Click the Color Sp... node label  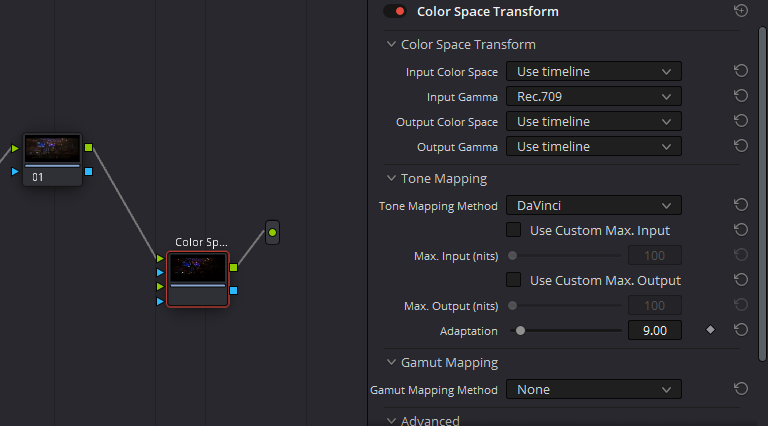(x=201, y=242)
